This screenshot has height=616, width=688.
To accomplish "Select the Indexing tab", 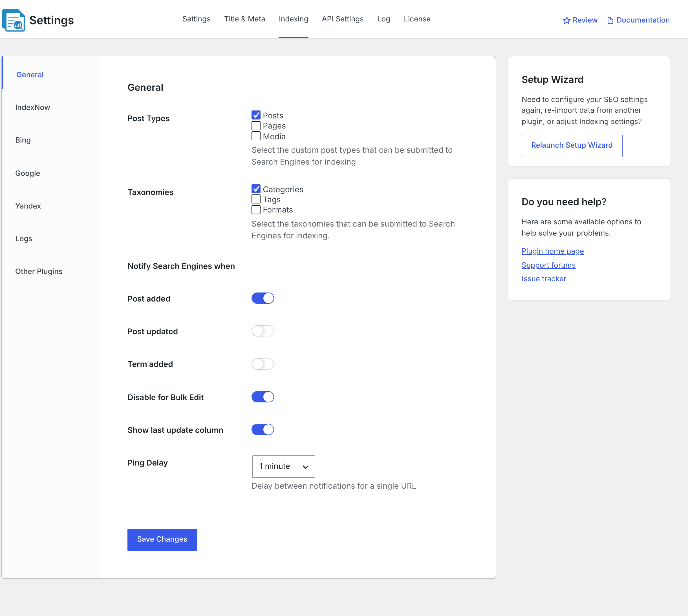I will pos(294,19).
